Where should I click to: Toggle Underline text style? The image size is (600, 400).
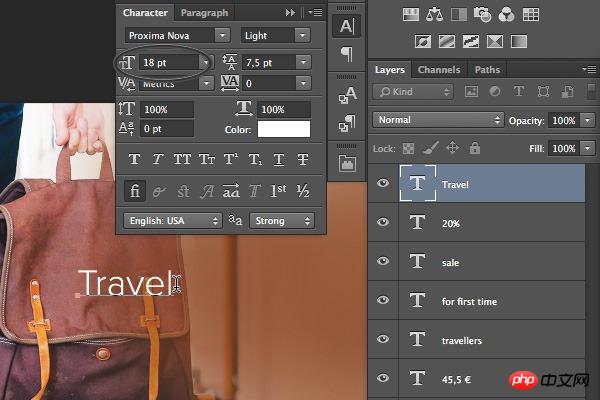pyautogui.click(x=279, y=159)
